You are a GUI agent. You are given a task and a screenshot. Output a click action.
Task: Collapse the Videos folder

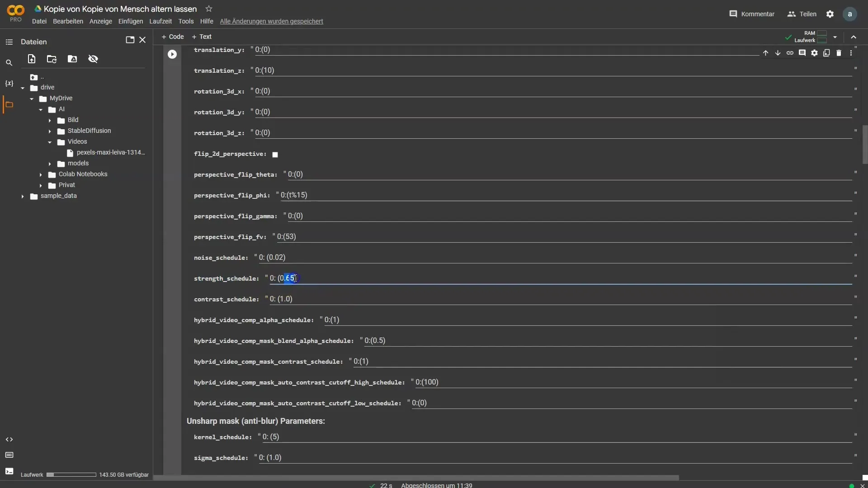point(50,142)
